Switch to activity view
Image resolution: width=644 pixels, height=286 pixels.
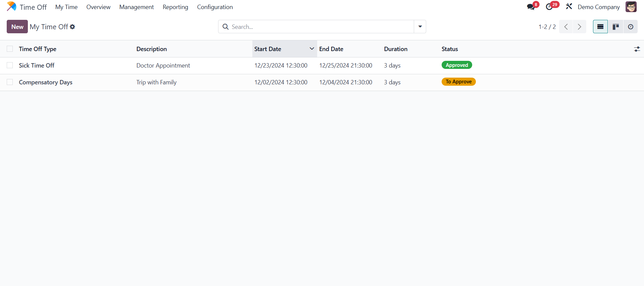(x=631, y=27)
